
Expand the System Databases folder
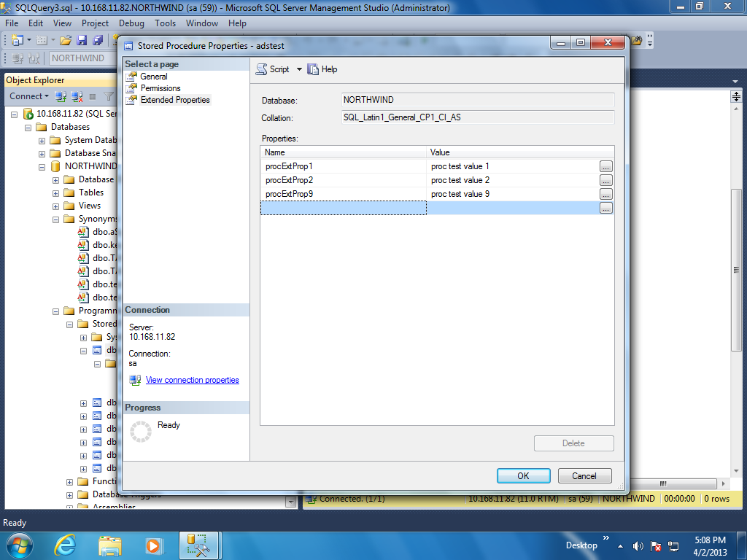tap(42, 141)
